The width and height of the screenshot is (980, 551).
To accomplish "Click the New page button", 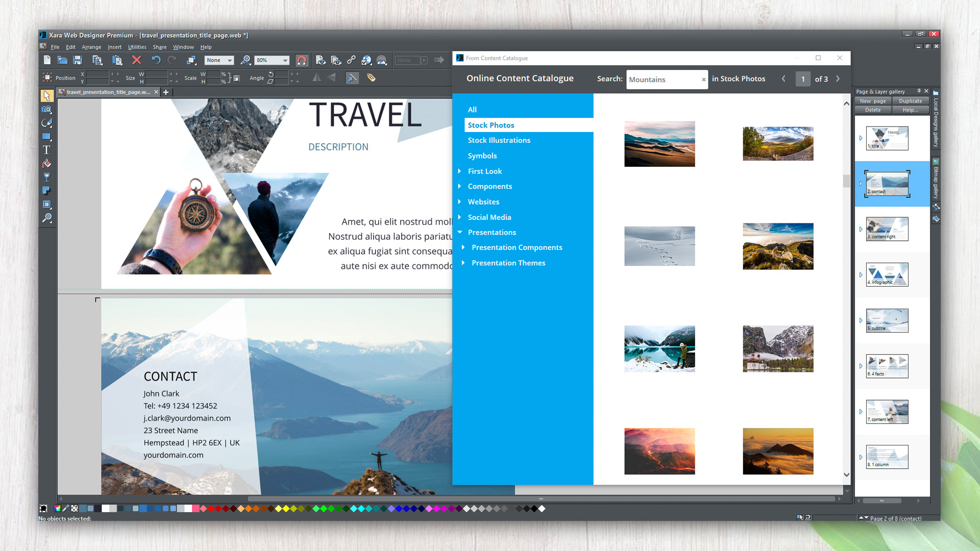I will (872, 101).
